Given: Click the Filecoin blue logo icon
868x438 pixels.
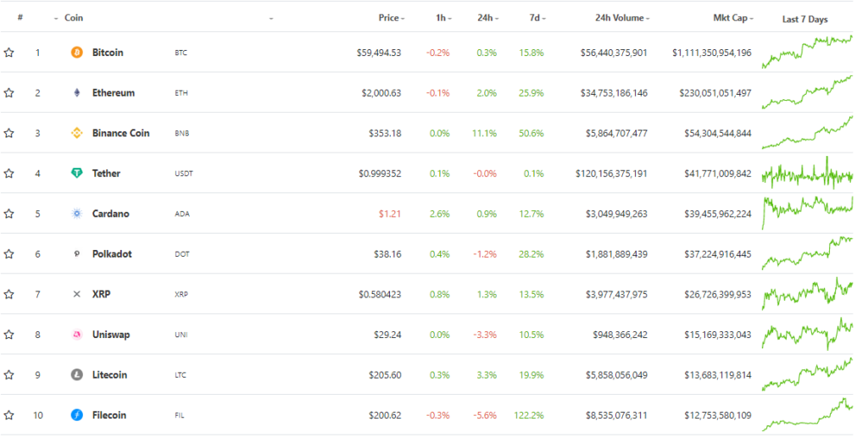Looking at the screenshot, I should click(x=77, y=415).
